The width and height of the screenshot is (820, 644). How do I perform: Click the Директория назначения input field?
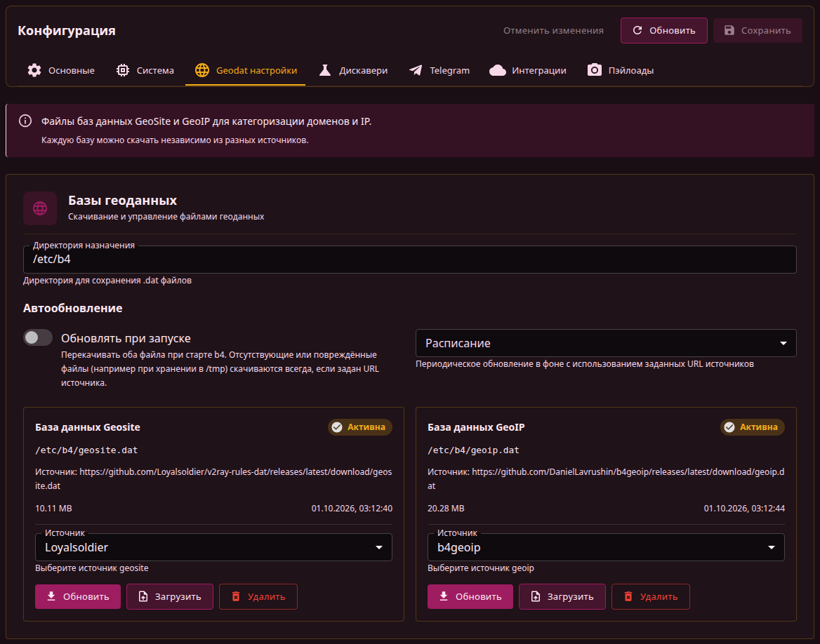coord(410,260)
